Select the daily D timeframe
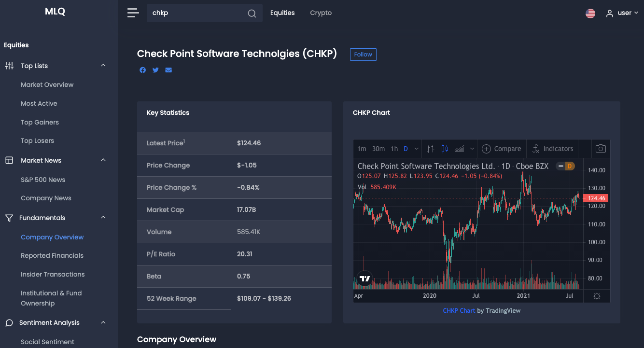This screenshot has height=348, width=644. tap(405, 149)
